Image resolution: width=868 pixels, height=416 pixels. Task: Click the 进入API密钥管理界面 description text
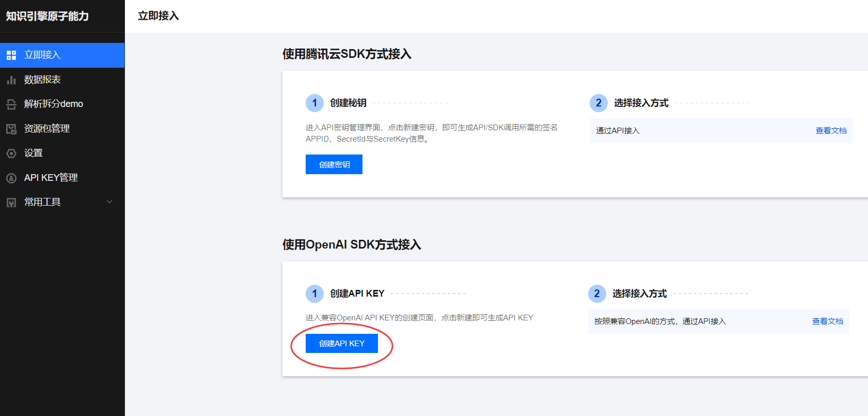click(432, 133)
